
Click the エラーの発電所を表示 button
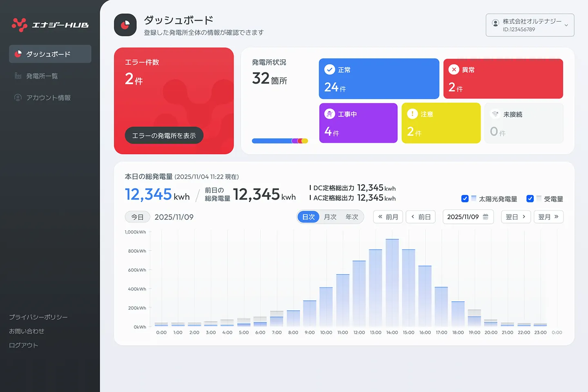tap(164, 136)
